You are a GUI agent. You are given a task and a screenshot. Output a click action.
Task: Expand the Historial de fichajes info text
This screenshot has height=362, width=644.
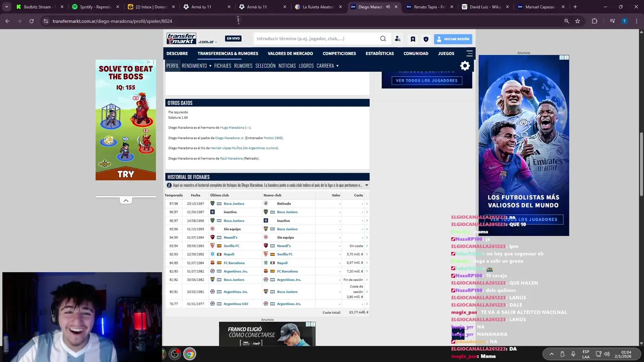pyautogui.click(x=366, y=185)
